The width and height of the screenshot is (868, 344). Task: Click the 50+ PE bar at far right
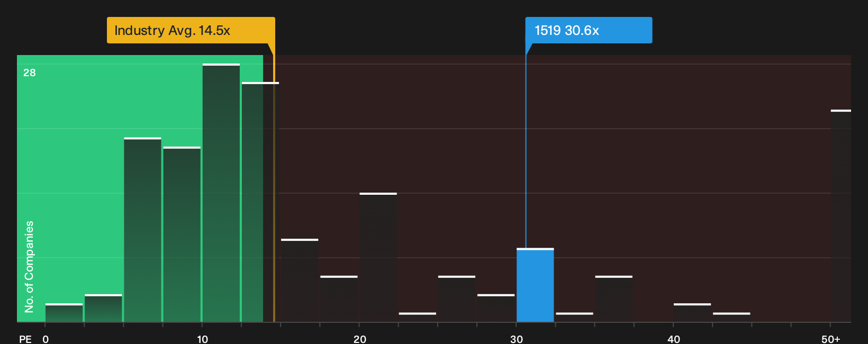click(x=840, y=216)
